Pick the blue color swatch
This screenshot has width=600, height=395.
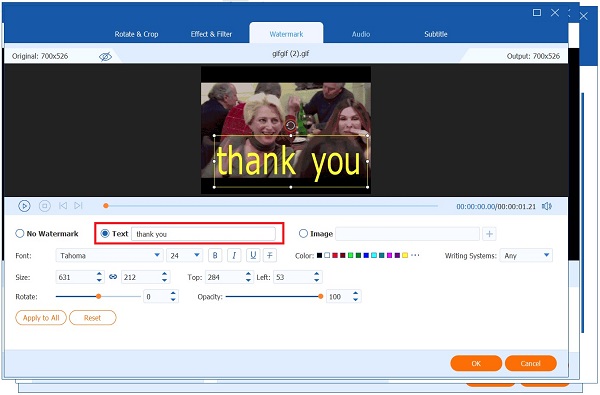pyautogui.click(x=366, y=255)
